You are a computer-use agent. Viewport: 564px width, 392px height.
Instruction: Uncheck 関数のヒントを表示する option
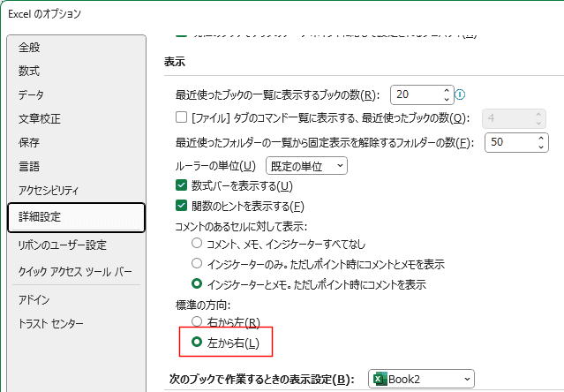click(182, 207)
